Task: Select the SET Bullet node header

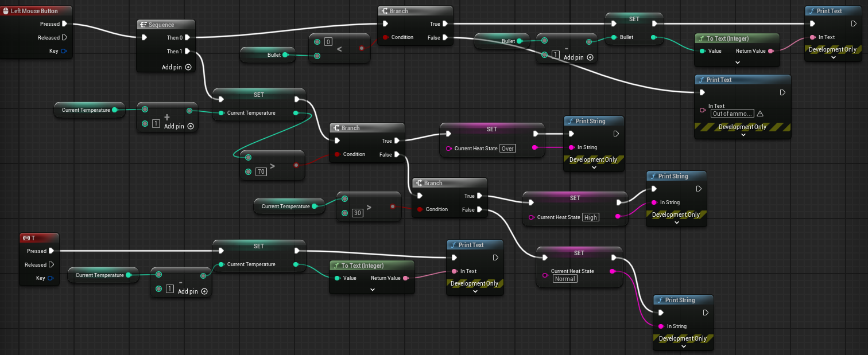Action: pos(634,19)
